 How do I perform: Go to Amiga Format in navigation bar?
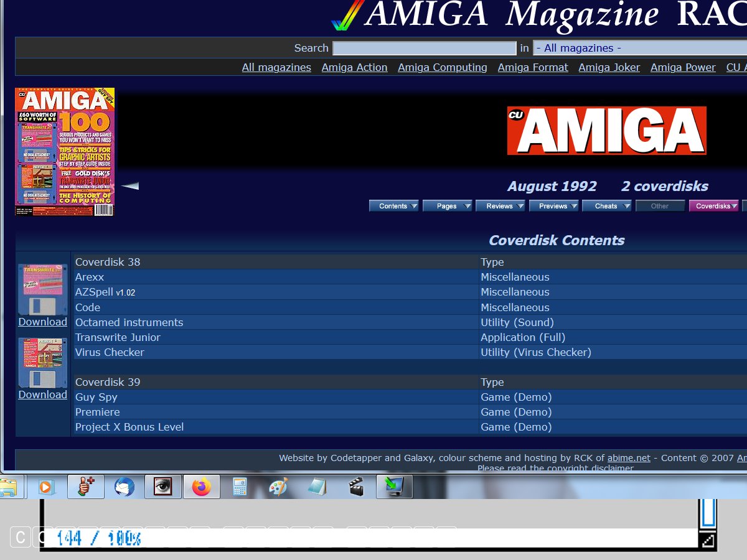tap(533, 67)
